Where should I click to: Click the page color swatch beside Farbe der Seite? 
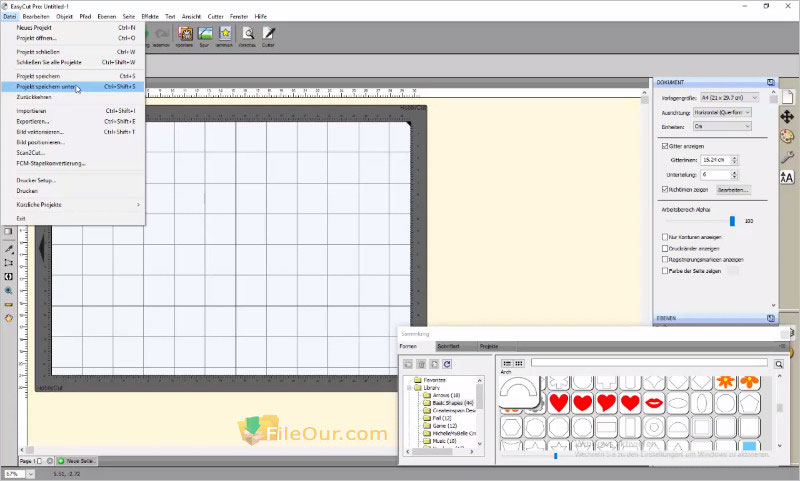[733, 271]
